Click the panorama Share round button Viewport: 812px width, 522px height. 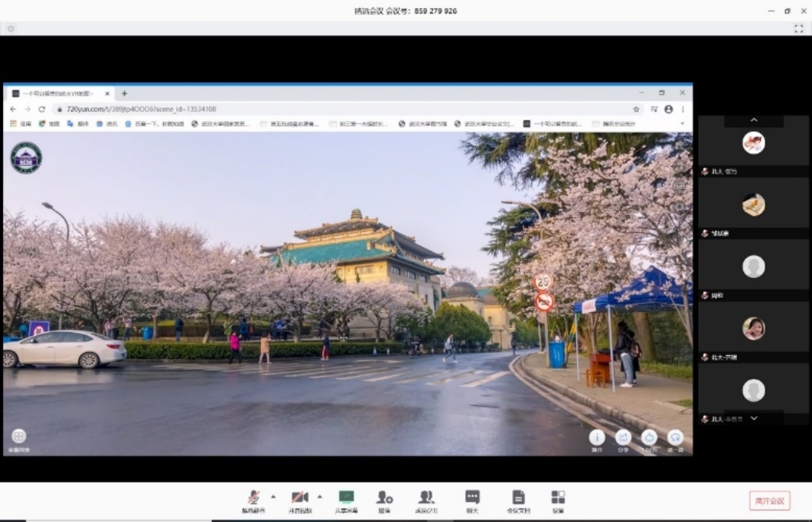[x=623, y=437]
